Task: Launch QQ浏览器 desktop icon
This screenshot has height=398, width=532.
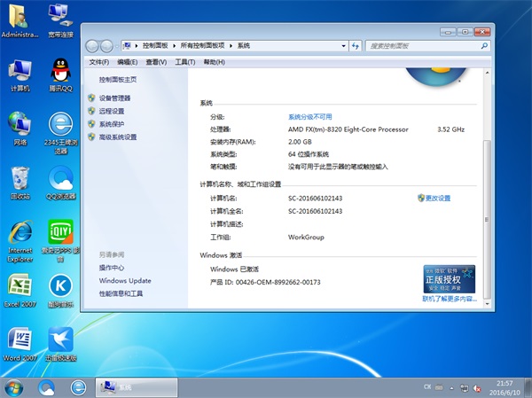Action: (x=60, y=183)
